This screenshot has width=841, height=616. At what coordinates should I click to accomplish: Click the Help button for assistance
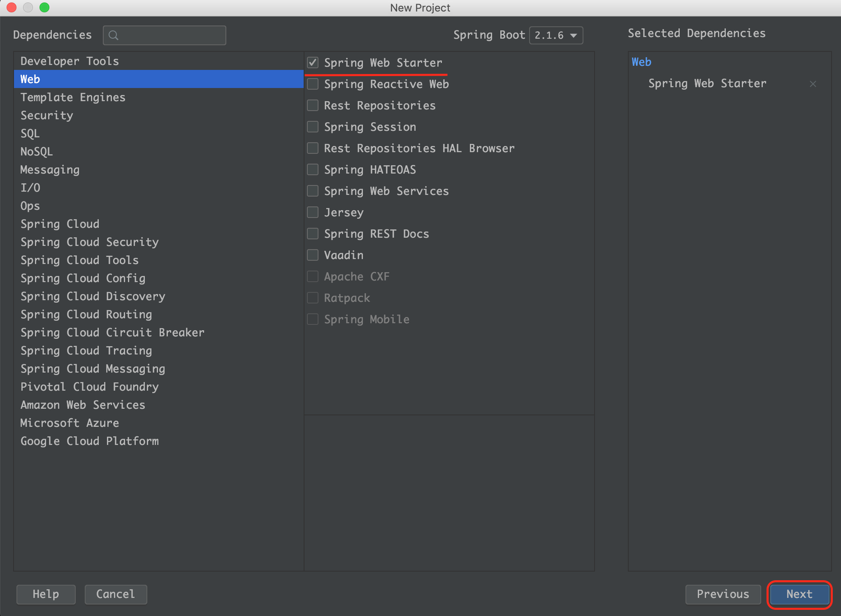46,594
